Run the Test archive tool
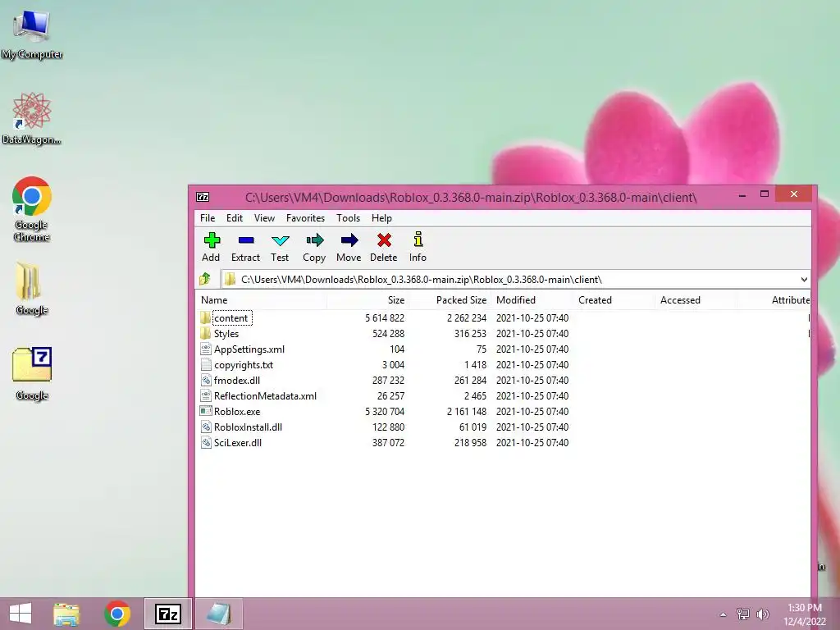This screenshot has width=840, height=630. tap(280, 247)
